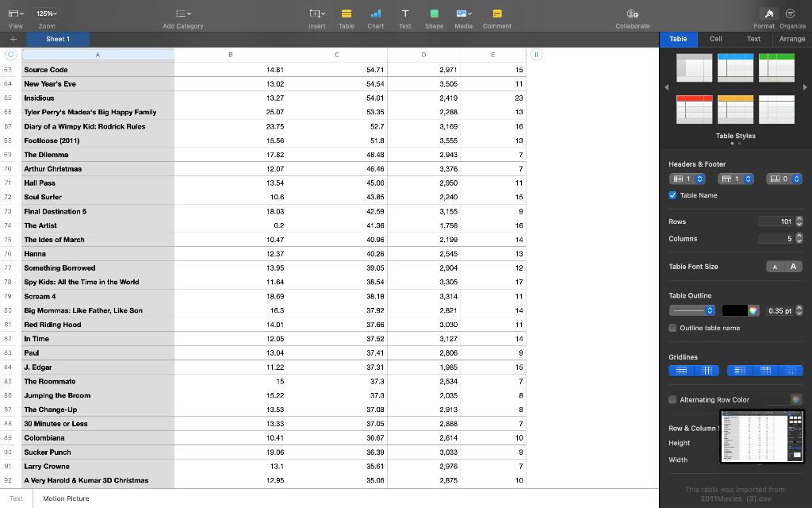Open outline color wheel picker
Image resolution: width=812 pixels, height=508 pixels.
pyautogui.click(x=753, y=310)
